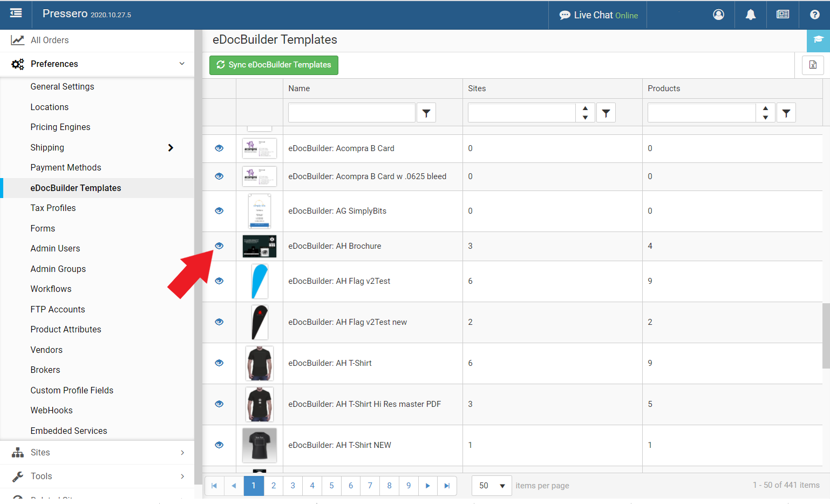The height and width of the screenshot is (504, 830).
Task: Open Locations in Preferences
Action: click(50, 107)
